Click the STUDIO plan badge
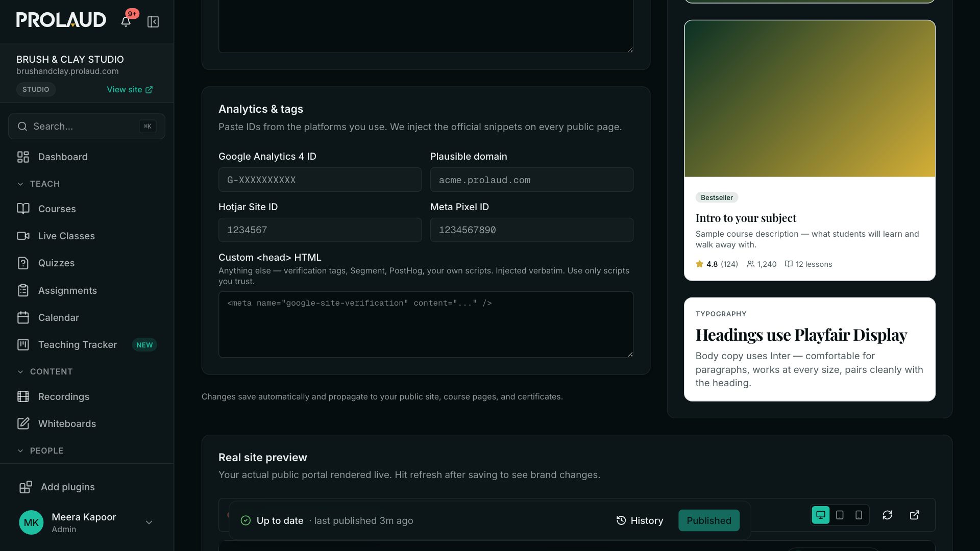This screenshot has width=980, height=551. (x=36, y=89)
